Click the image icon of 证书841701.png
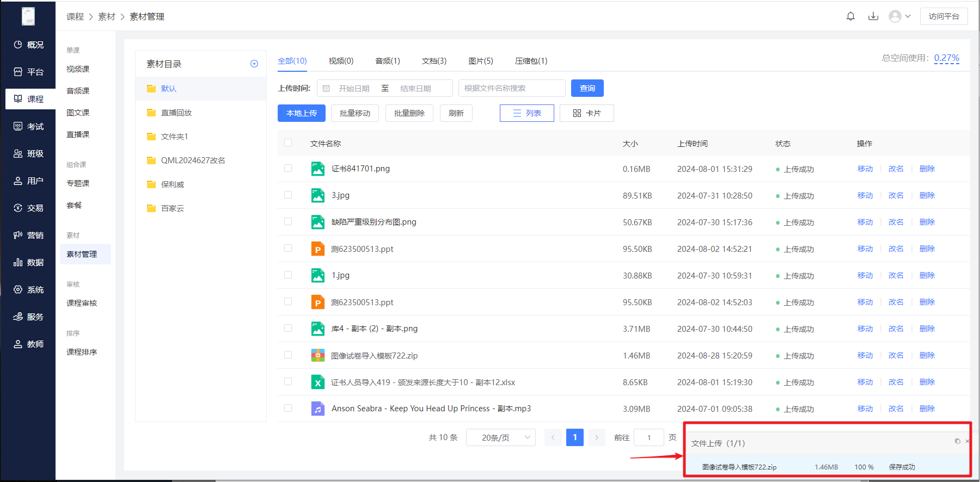980x482 pixels. pos(318,169)
